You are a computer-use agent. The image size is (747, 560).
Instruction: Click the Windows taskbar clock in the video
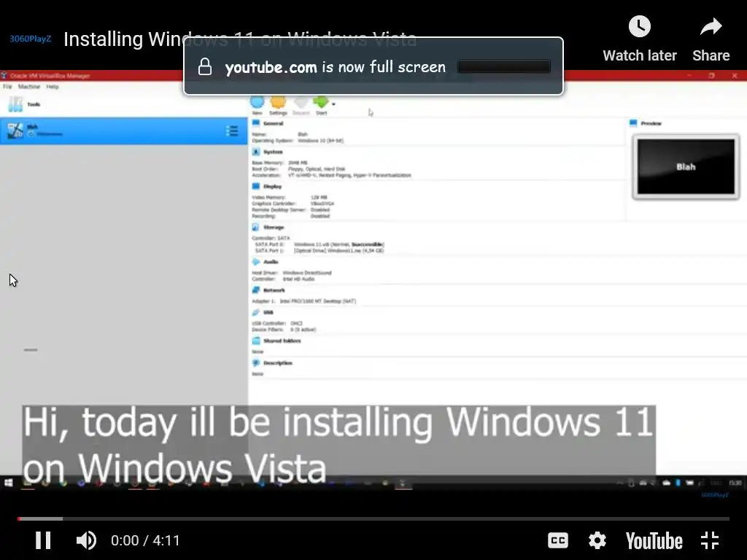coord(735,483)
